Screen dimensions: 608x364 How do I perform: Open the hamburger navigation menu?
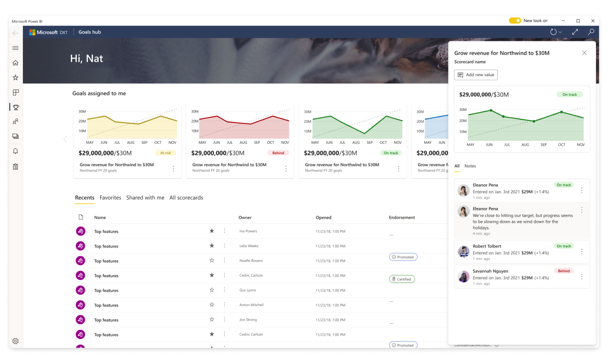[x=16, y=48]
